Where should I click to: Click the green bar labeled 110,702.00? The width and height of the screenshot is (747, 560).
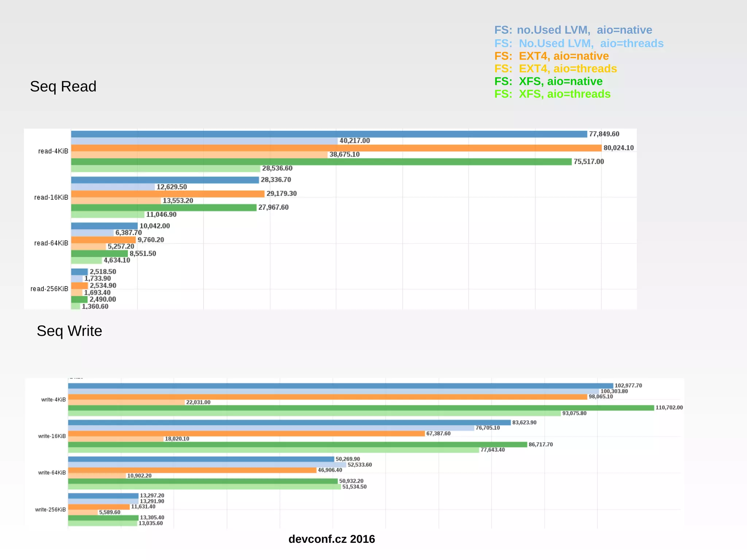(x=360, y=408)
